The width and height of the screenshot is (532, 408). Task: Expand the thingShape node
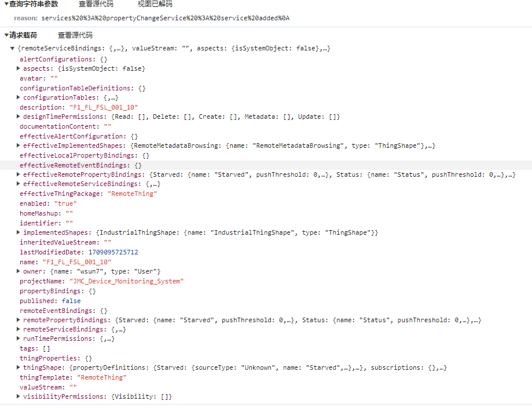coord(19,367)
